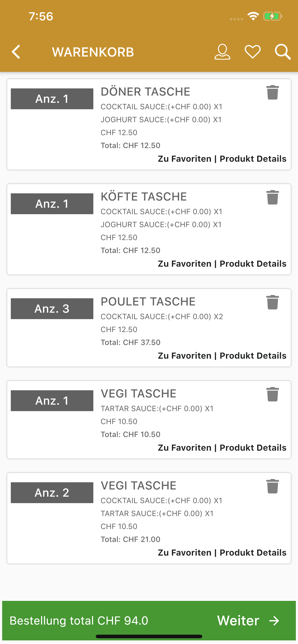Screen dimensions: 298x644
Task: Tap the Anz. 3 quantity box
Action: coord(52,309)
